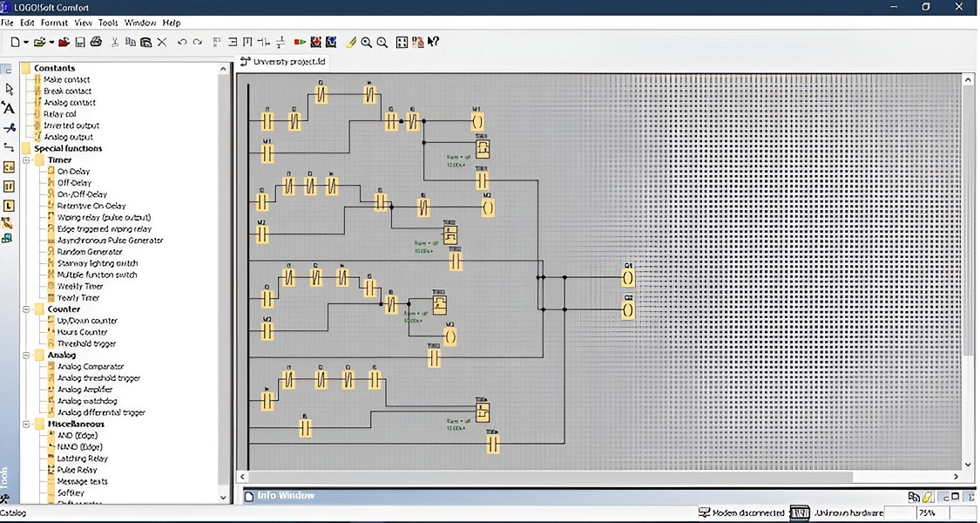Select the Zoom In magnifier tool
Screen dimensions: 980x523
[x=364, y=42]
